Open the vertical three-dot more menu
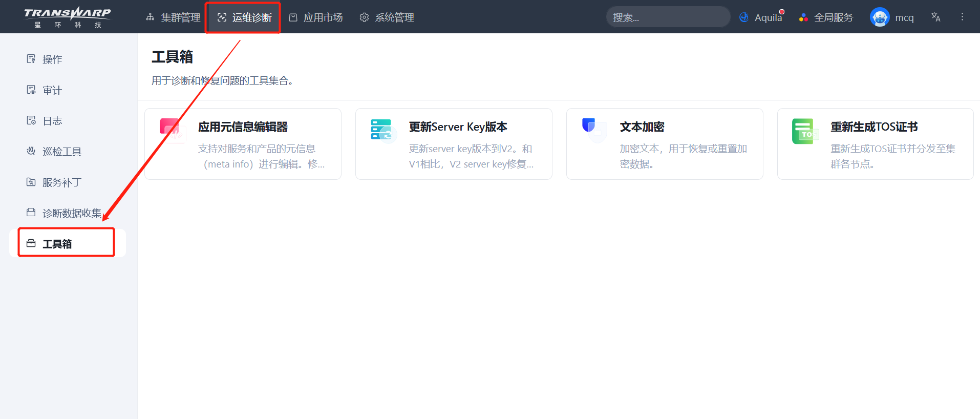Image resolution: width=980 pixels, height=419 pixels. (962, 17)
